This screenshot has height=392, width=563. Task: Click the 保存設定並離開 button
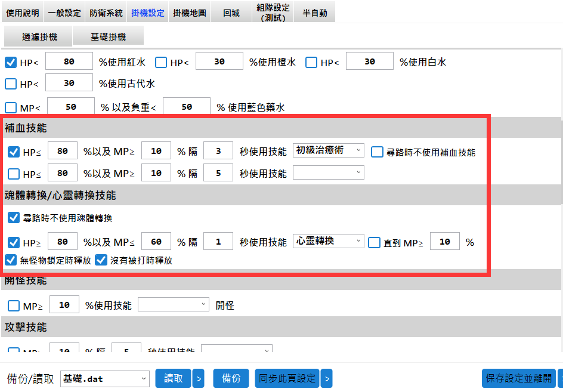pyautogui.click(x=518, y=378)
